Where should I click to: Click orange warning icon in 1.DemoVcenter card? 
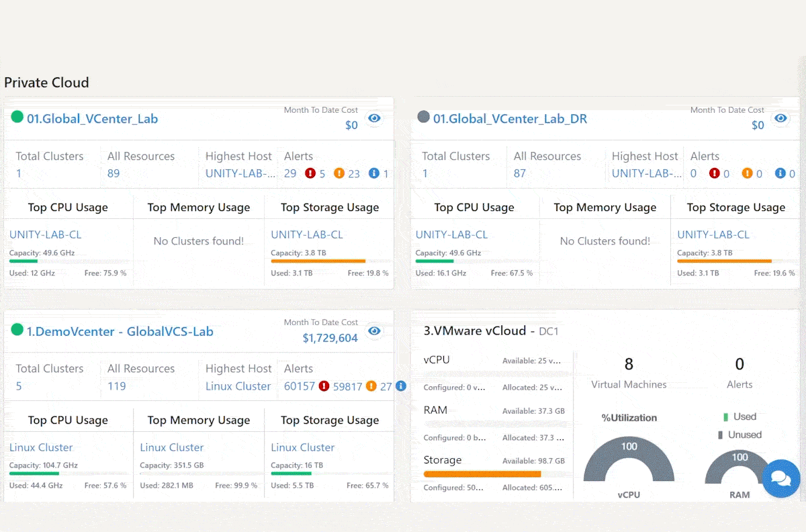tap(371, 386)
